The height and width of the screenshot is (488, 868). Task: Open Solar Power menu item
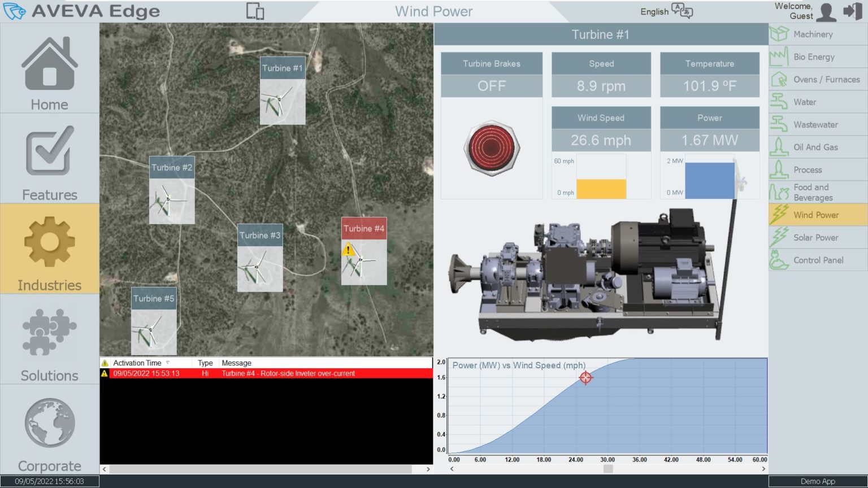[816, 238]
